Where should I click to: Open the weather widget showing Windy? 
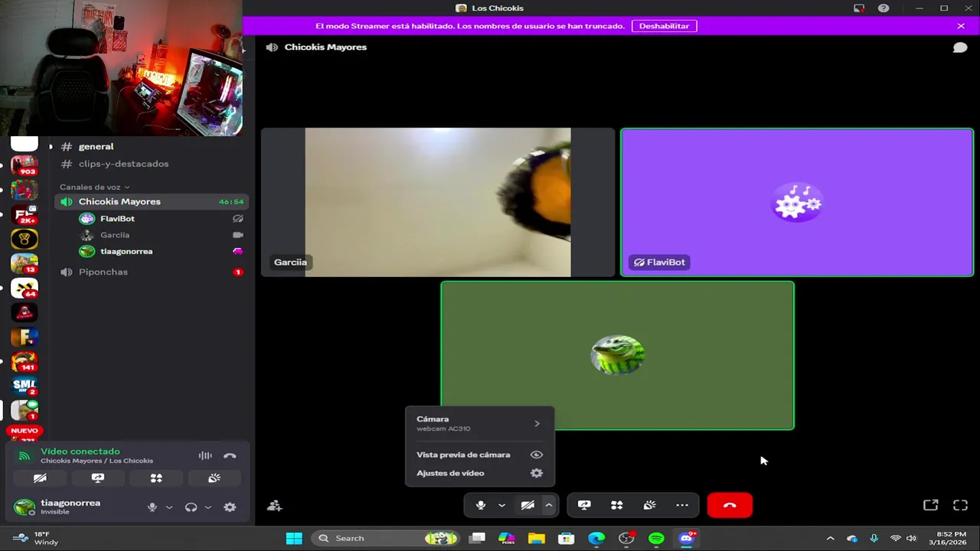[x=35, y=538]
